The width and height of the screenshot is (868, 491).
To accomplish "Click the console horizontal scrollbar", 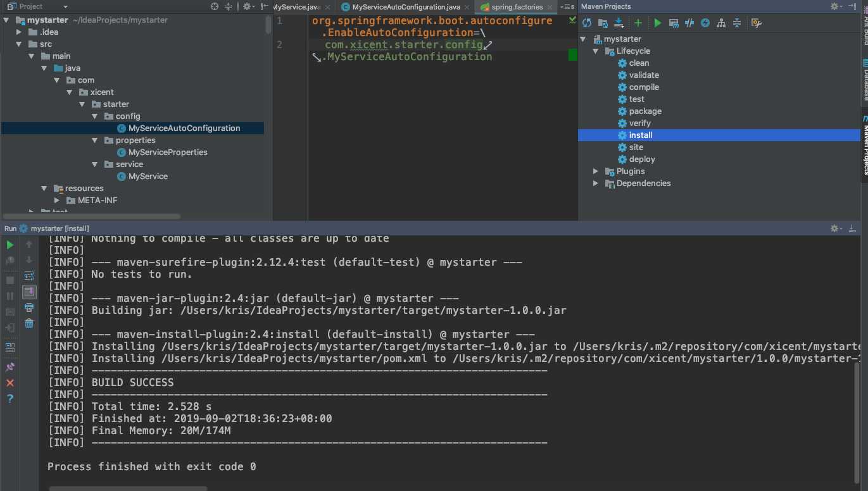I will coord(128,488).
